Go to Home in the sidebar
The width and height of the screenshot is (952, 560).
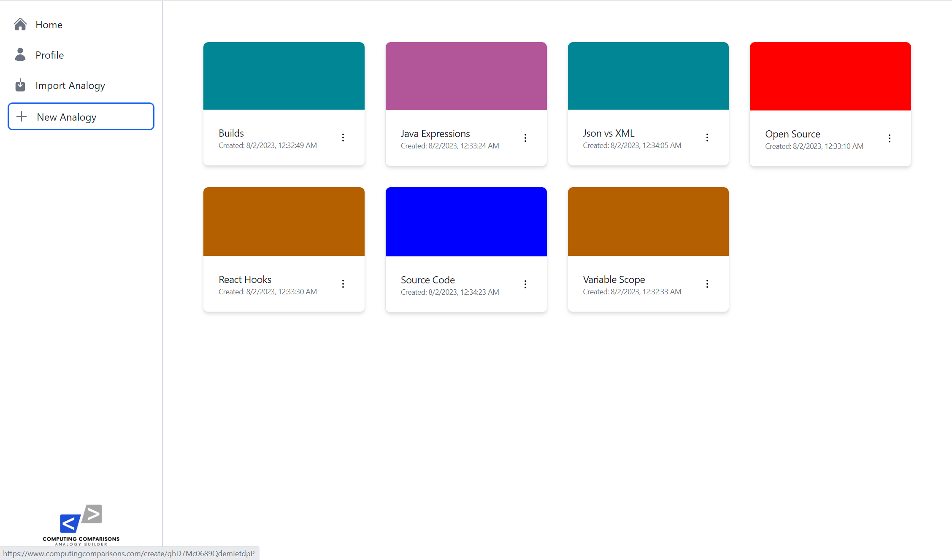81,24
